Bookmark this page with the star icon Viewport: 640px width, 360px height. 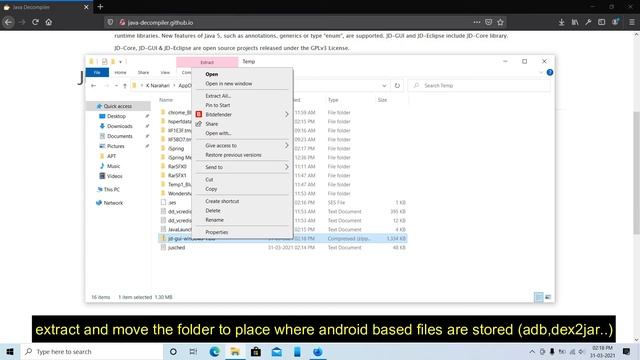pos(500,22)
